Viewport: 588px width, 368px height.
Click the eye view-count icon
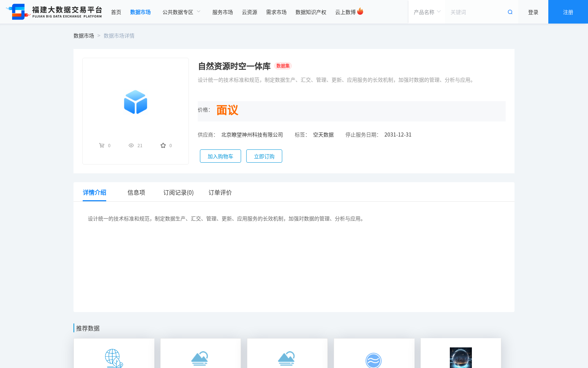(131, 145)
